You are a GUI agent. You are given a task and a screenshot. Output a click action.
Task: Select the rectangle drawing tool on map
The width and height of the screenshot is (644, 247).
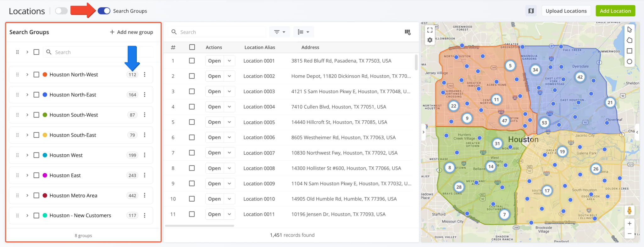coord(630,51)
